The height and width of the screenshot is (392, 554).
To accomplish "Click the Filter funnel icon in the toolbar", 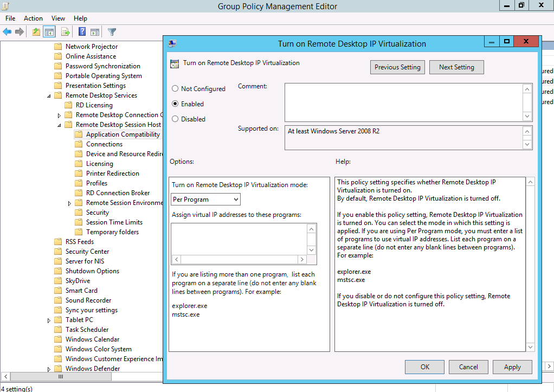I will [112, 32].
